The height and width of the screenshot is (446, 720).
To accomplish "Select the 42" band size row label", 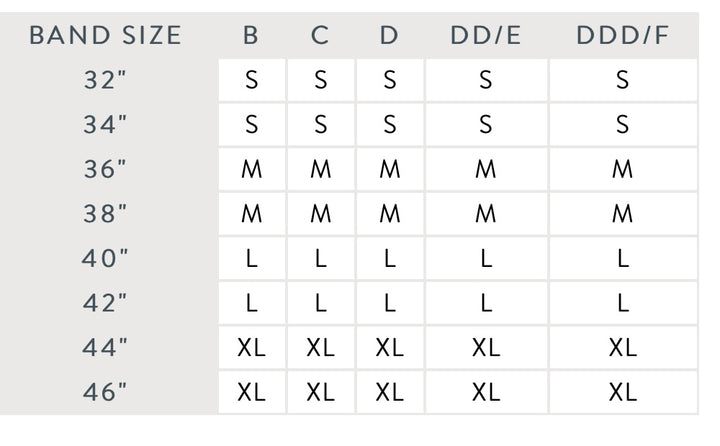I will coord(106,303).
